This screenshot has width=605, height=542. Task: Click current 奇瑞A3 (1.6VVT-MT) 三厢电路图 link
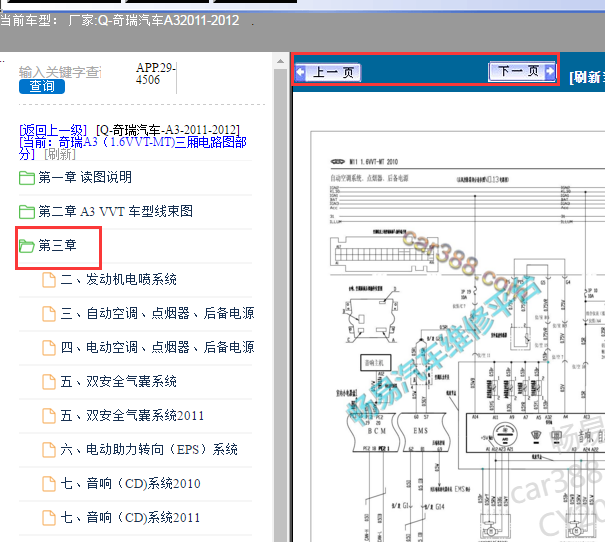(x=133, y=147)
